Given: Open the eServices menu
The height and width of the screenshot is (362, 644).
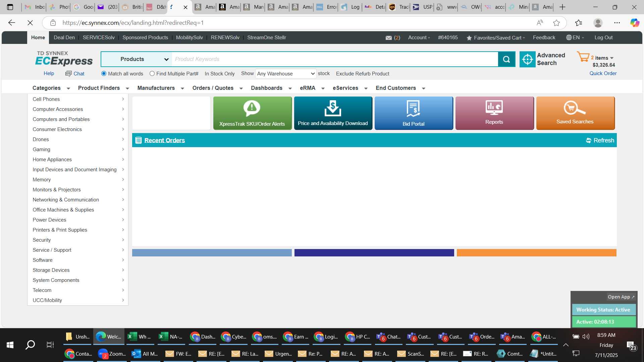Looking at the screenshot, I should click(x=350, y=88).
